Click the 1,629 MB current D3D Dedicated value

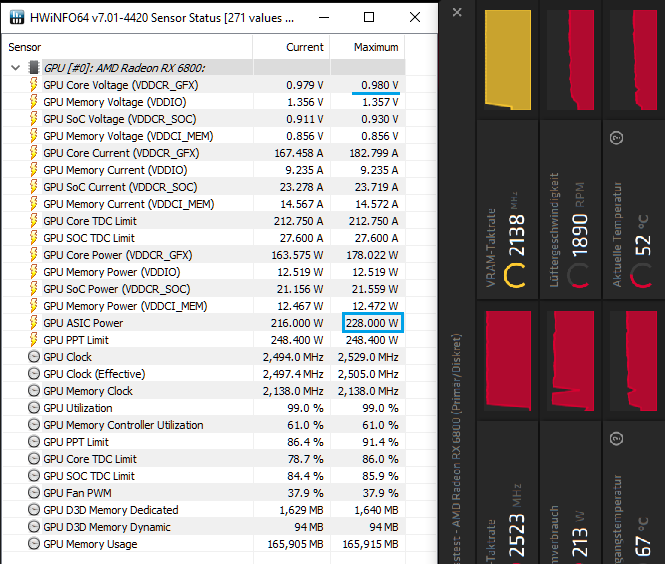[301, 510]
